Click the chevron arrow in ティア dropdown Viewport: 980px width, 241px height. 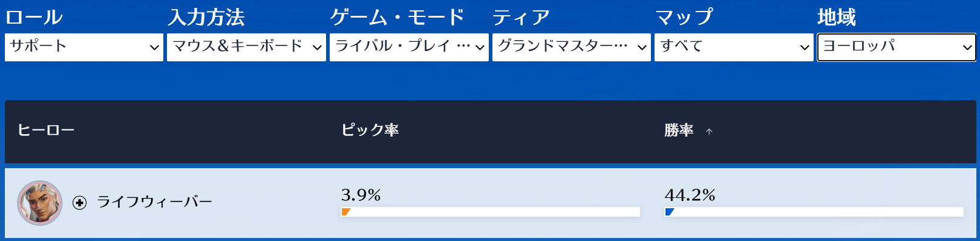pyautogui.click(x=642, y=47)
